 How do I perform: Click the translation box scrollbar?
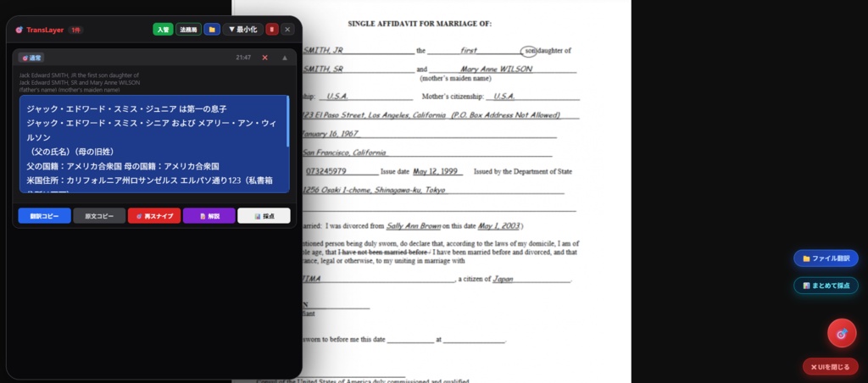point(287,122)
